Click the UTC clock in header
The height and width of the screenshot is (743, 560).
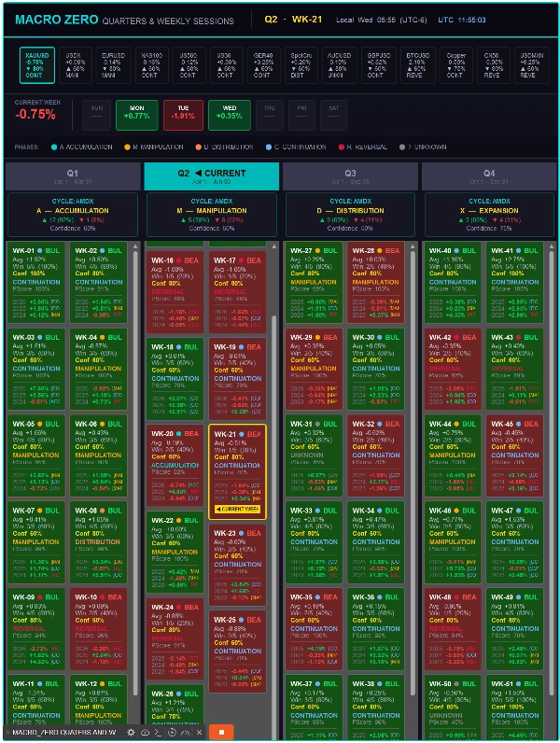(461, 20)
